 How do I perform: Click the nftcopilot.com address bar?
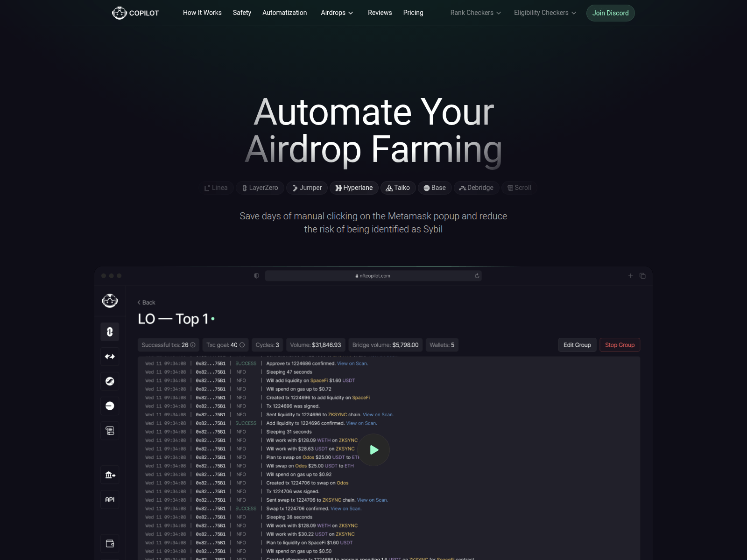(373, 276)
